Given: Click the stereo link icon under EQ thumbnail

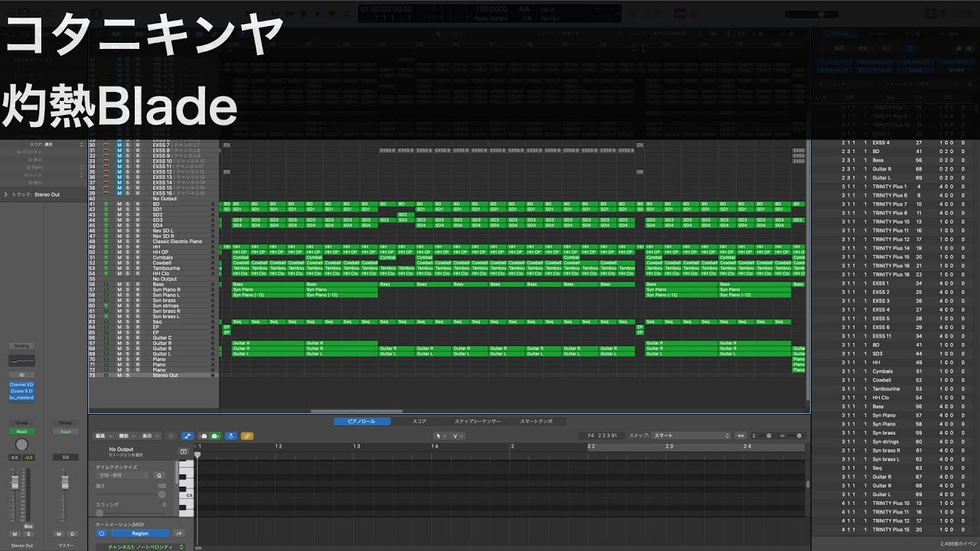Looking at the screenshot, I should (x=21, y=375).
